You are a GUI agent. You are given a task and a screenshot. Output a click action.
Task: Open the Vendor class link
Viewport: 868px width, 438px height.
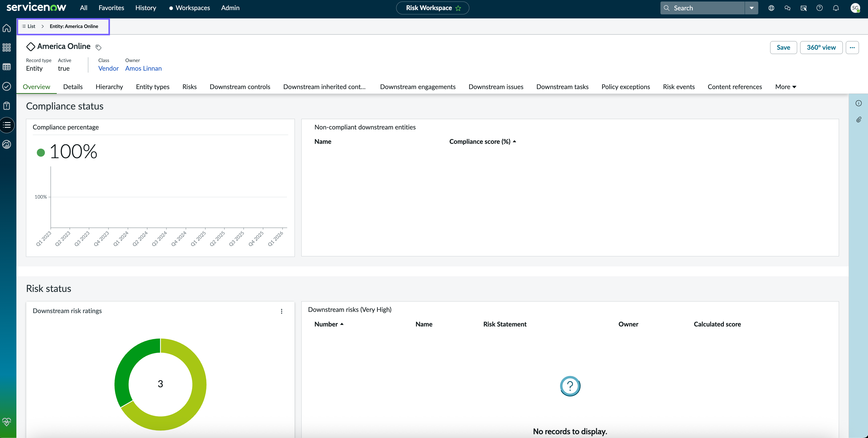pyautogui.click(x=108, y=68)
